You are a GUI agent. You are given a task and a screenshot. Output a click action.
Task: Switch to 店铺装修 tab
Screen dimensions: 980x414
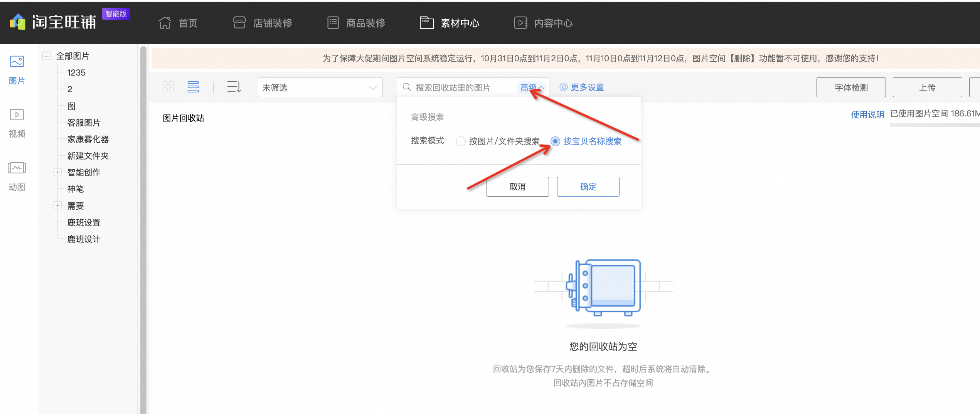pos(263,23)
